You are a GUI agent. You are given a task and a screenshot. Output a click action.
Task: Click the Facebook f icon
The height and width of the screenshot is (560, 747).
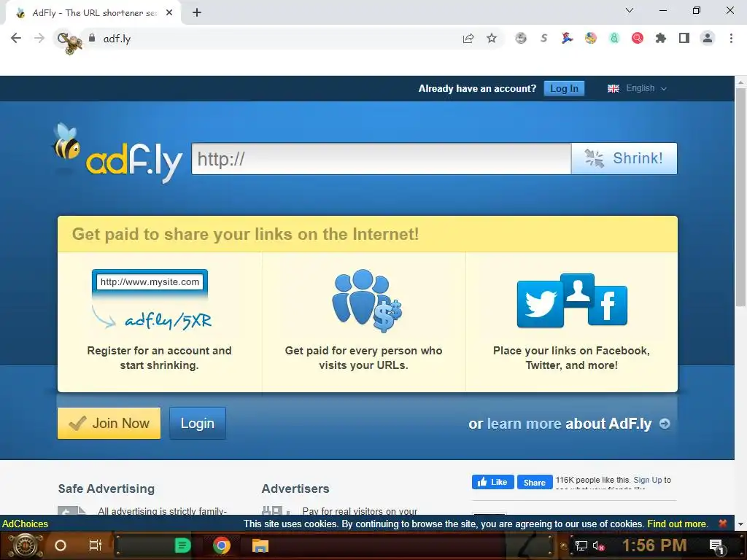[608, 306]
